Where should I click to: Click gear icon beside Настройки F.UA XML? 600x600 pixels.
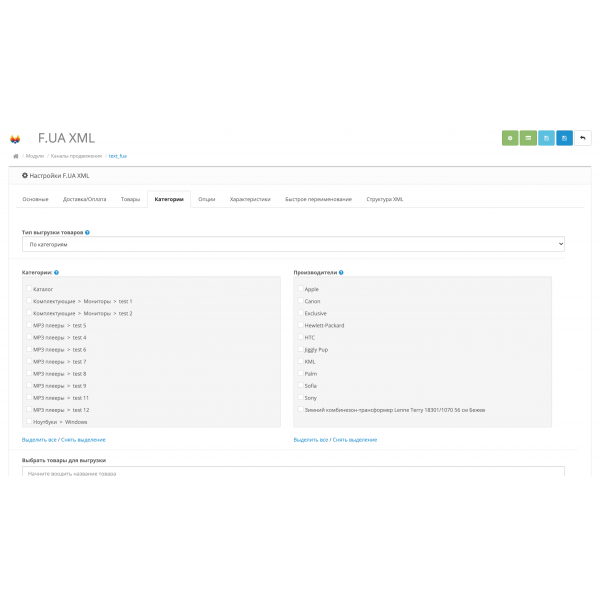[25, 176]
